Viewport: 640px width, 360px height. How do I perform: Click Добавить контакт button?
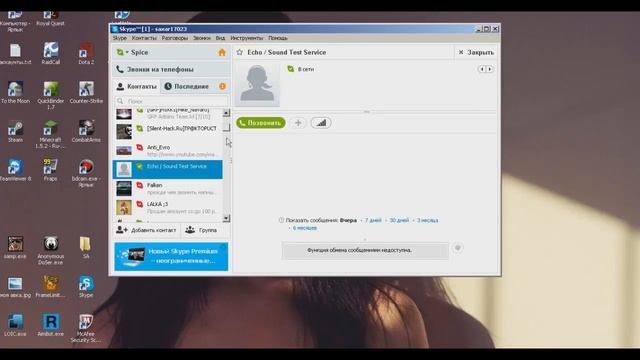point(146,230)
